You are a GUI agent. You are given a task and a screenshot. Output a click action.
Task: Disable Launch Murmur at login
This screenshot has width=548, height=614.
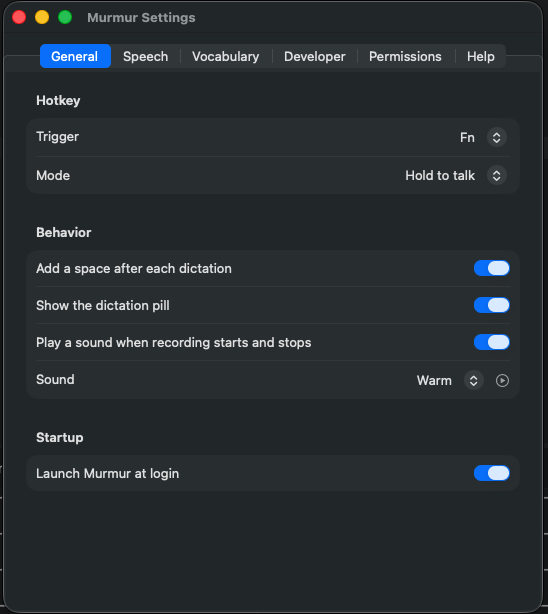point(492,473)
